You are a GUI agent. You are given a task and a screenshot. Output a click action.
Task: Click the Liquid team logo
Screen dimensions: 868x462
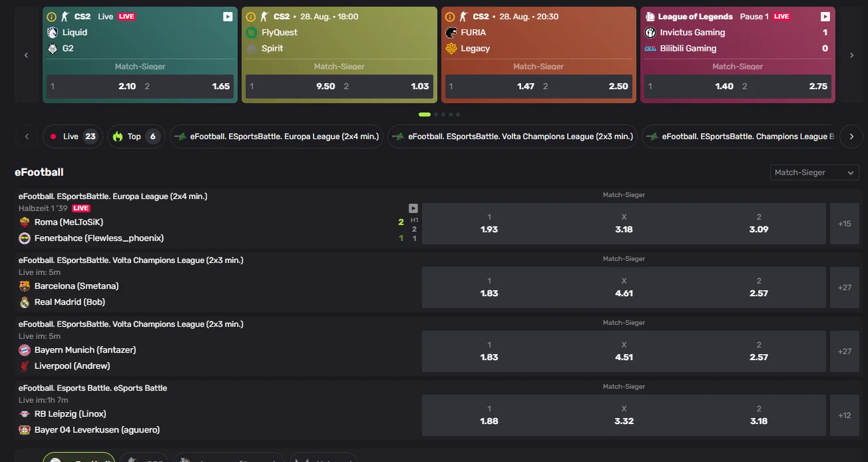[53, 33]
